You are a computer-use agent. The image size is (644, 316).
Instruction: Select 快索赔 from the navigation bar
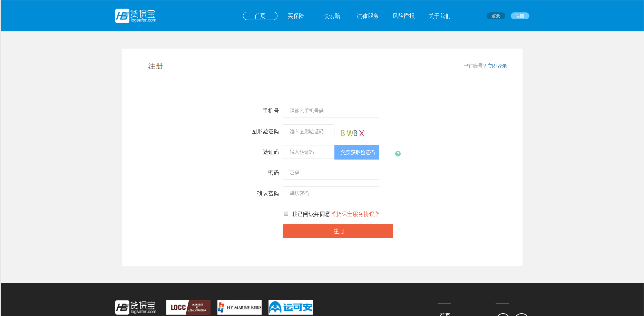(x=332, y=16)
